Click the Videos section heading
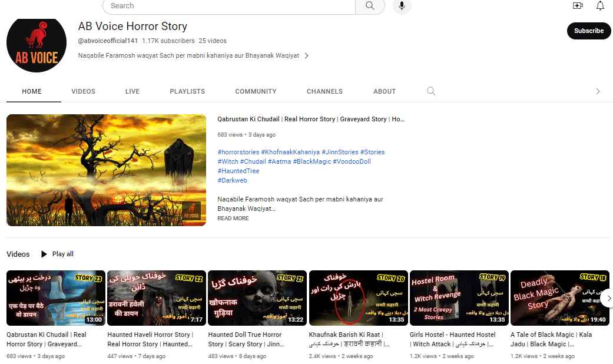This screenshot has width=613, height=364. tap(18, 254)
